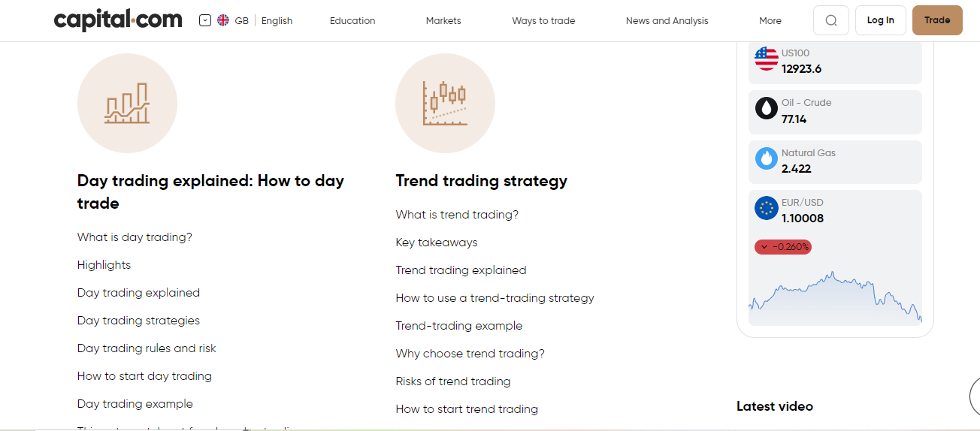
Task: Select the Oil - Crude drop icon
Action: tap(767, 108)
